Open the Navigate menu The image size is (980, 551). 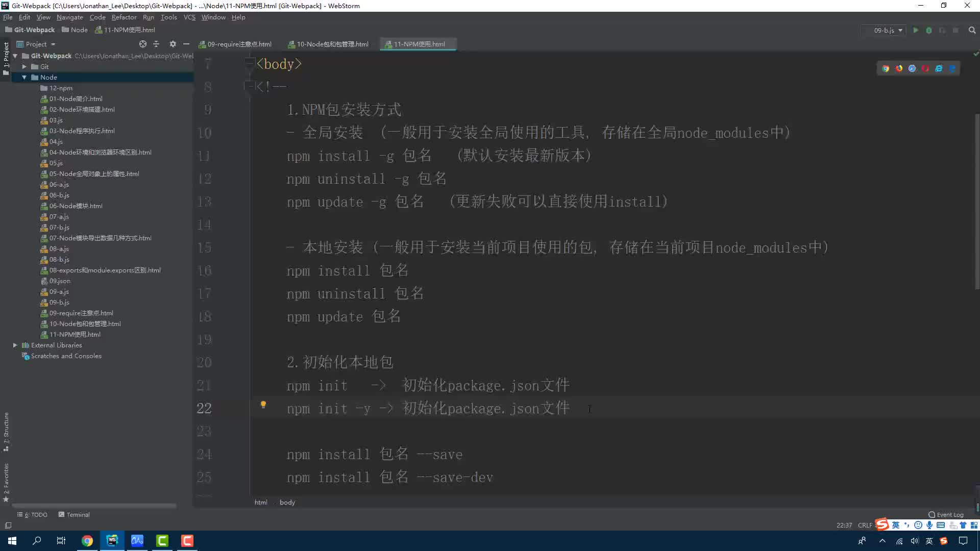click(x=69, y=17)
